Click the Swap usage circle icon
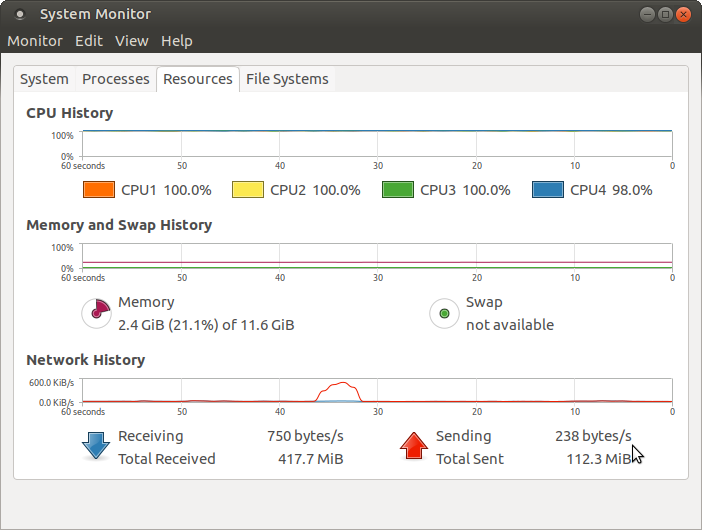Image resolution: width=702 pixels, height=530 pixels. 442,314
